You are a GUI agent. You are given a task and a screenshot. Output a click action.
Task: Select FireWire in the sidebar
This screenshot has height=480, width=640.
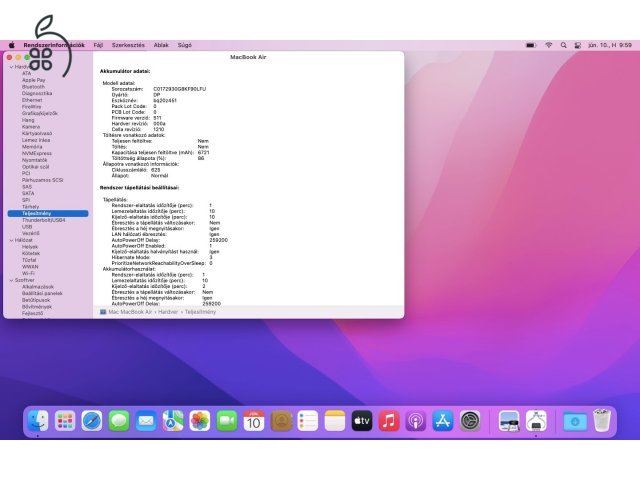(x=31, y=107)
